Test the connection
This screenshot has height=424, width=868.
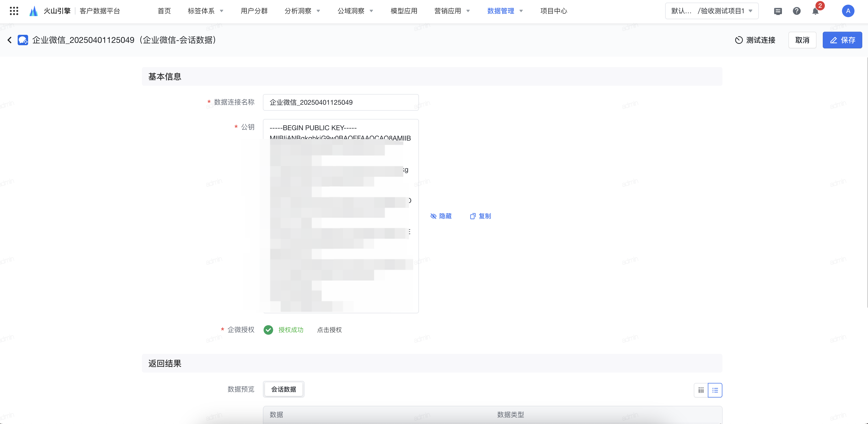point(755,40)
